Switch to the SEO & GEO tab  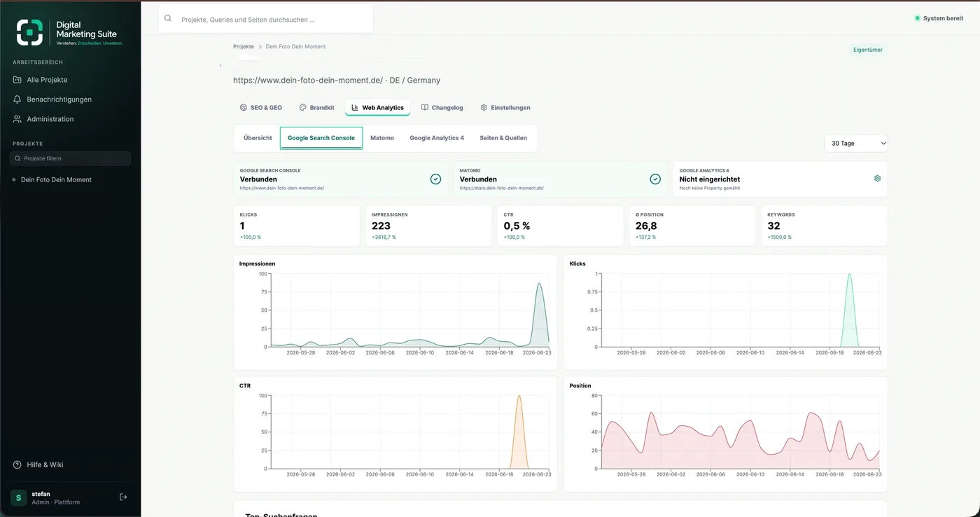(261, 108)
